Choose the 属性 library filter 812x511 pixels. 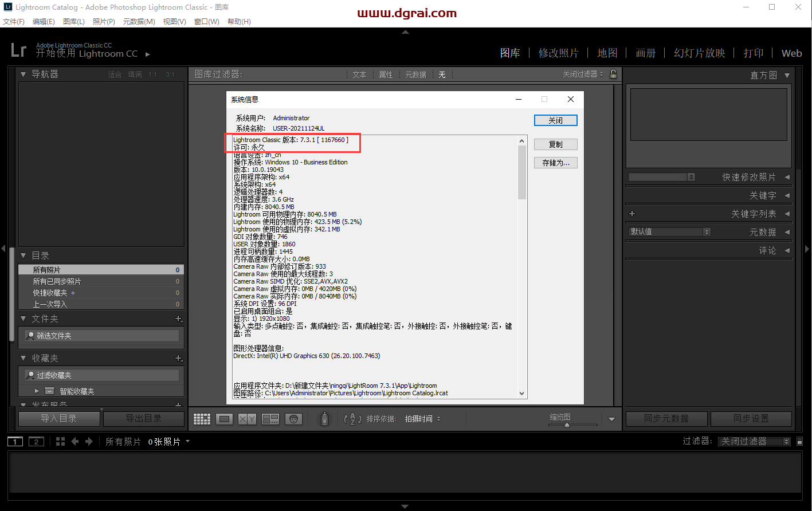pos(386,74)
